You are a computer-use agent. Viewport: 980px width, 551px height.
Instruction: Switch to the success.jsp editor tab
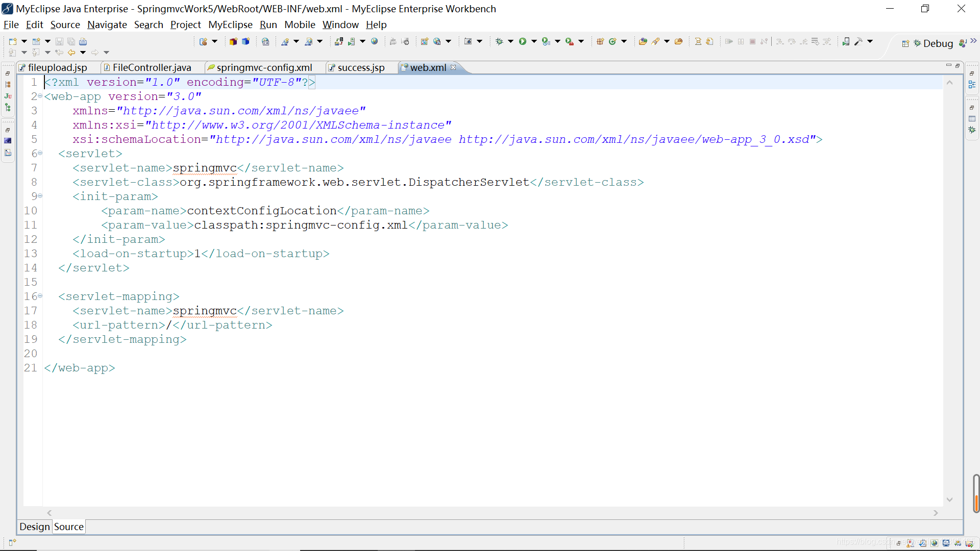(356, 67)
